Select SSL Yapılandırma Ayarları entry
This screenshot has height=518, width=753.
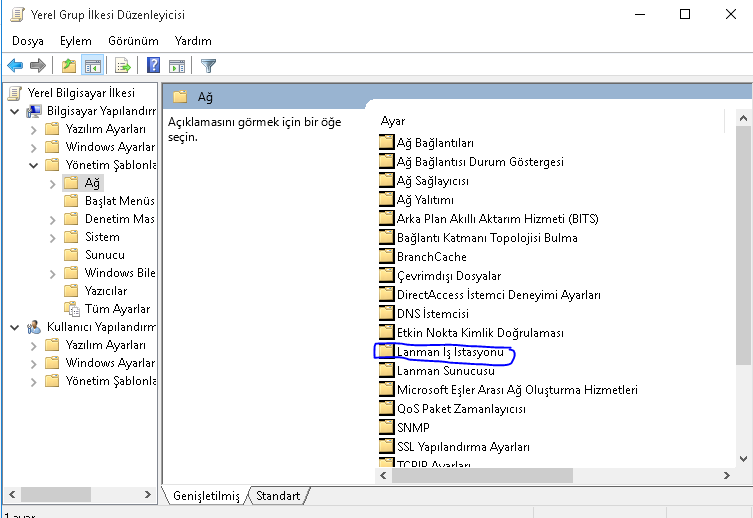[x=463, y=446]
